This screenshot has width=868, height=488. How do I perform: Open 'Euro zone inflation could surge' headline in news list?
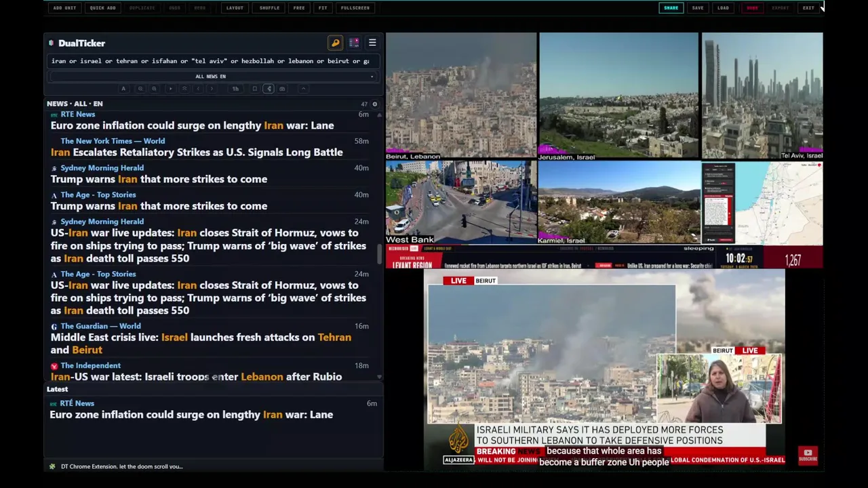point(192,125)
